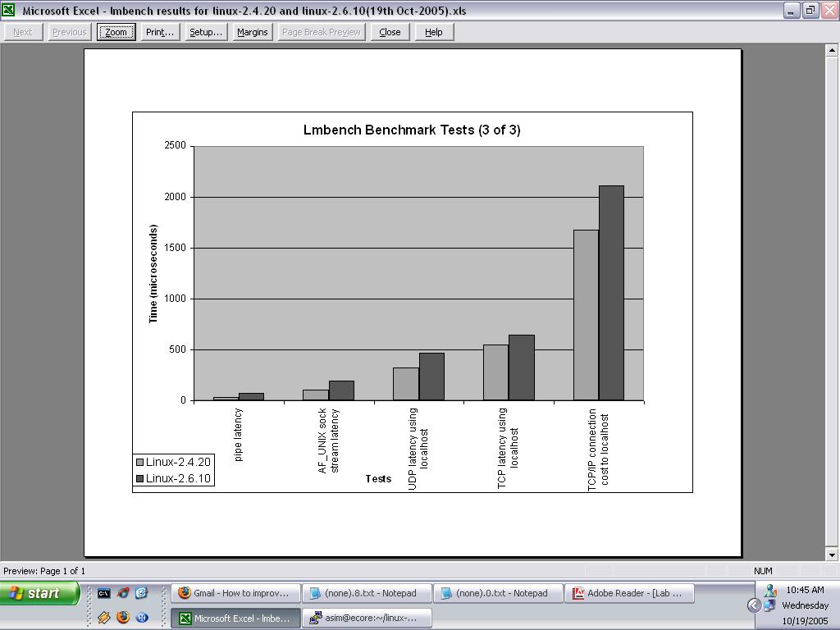
Task: Switch to Gmail Firefox taskbar window
Action: tap(235, 593)
